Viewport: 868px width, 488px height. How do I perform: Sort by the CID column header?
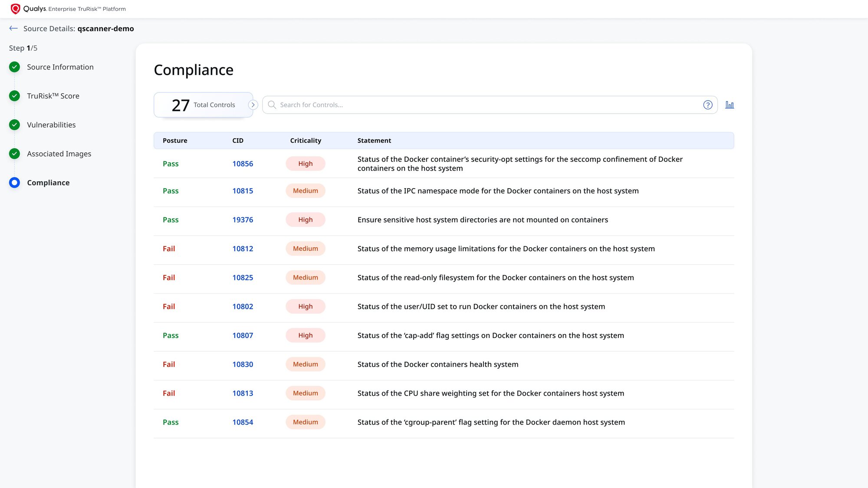(238, 141)
